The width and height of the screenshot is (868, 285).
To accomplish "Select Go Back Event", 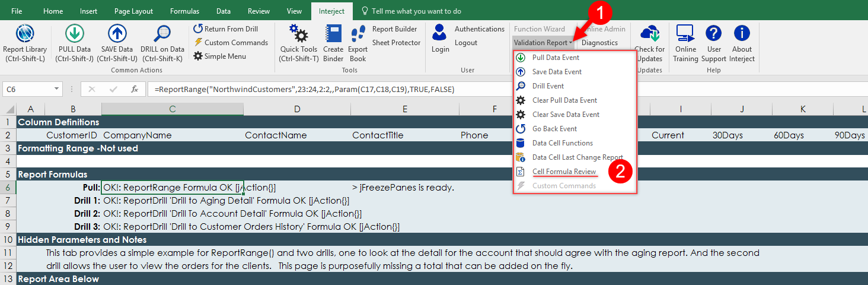I will 574,129.
